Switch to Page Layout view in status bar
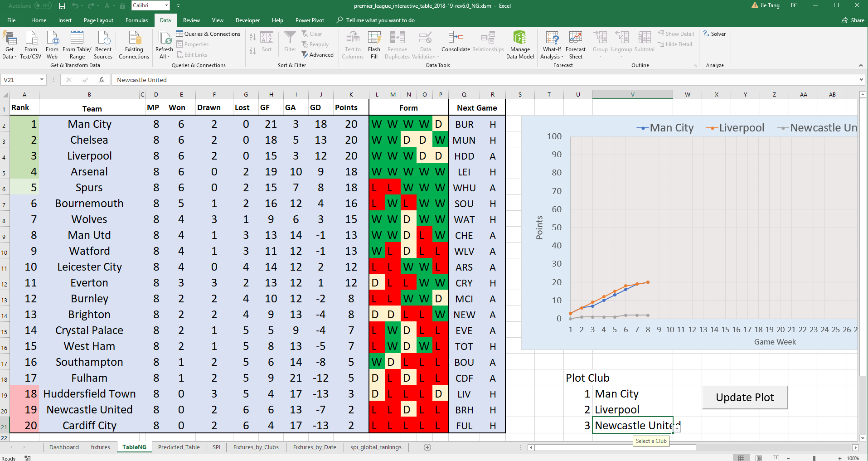 click(x=758, y=458)
